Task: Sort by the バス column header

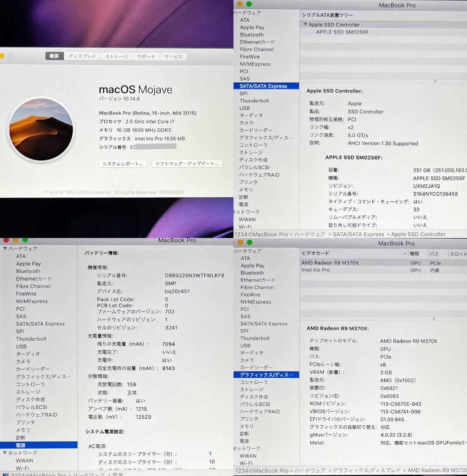Action: (x=434, y=254)
